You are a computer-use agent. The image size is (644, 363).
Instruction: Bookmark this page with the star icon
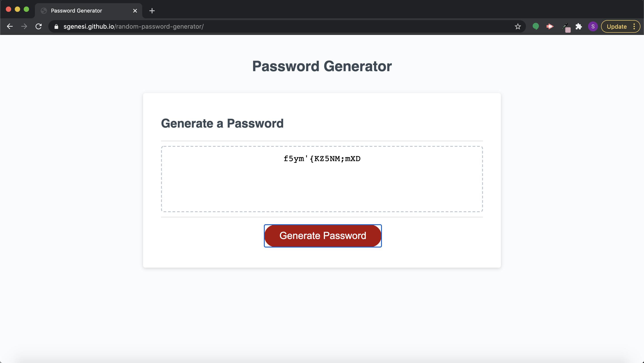[518, 26]
